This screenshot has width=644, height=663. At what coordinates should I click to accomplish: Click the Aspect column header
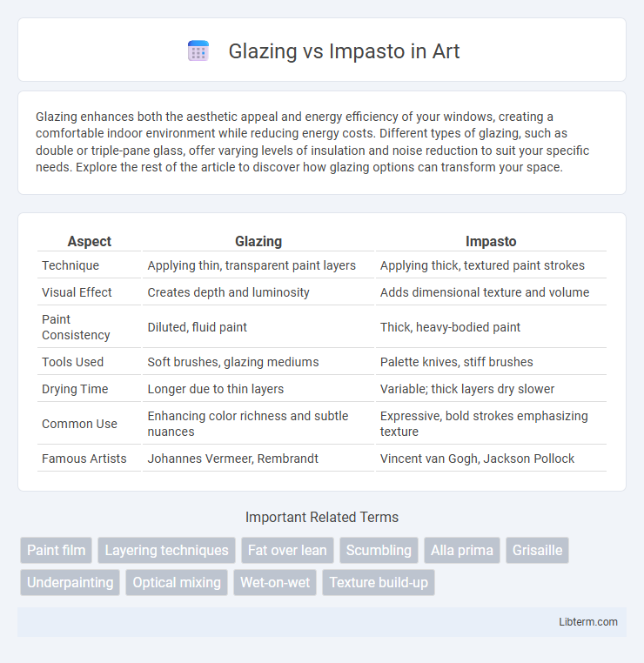pyautogui.click(x=90, y=241)
